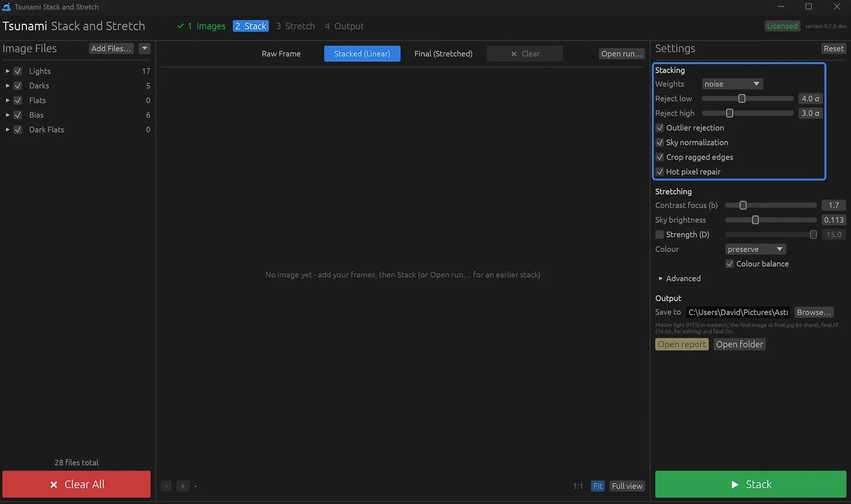This screenshot has height=504, width=851.
Task: Uncheck the Darks checkbox
Action: click(x=18, y=86)
